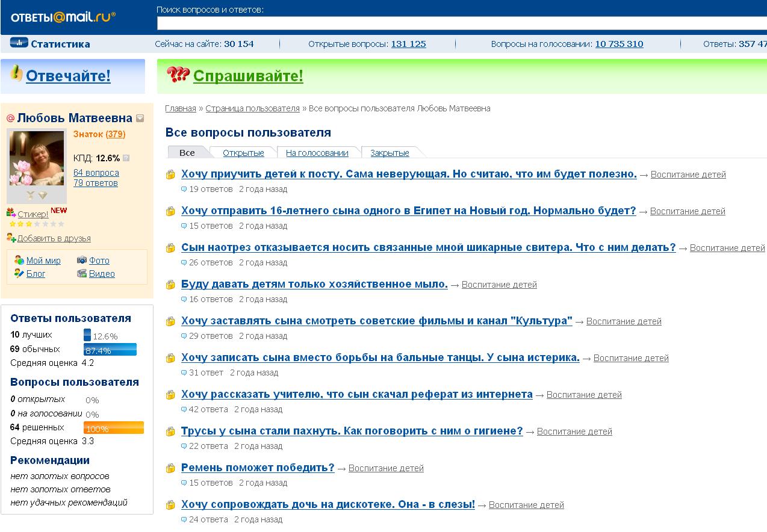Click the user's profile photo thumbnail

[37, 159]
